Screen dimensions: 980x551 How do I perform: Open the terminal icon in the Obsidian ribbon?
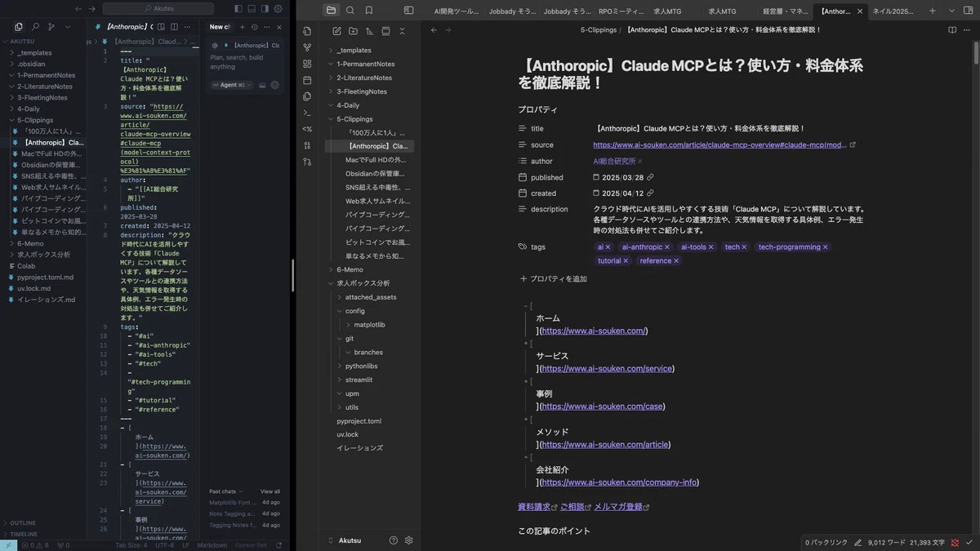[307, 113]
